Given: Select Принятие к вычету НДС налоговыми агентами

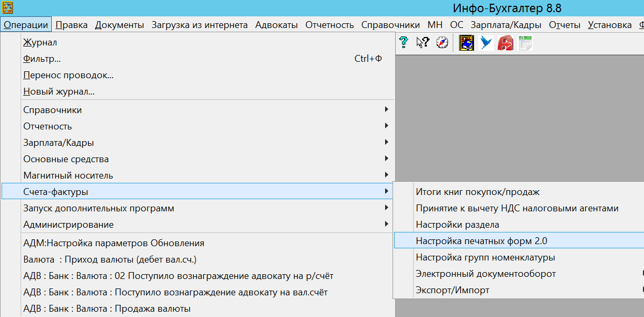Looking at the screenshot, I should point(519,208).
